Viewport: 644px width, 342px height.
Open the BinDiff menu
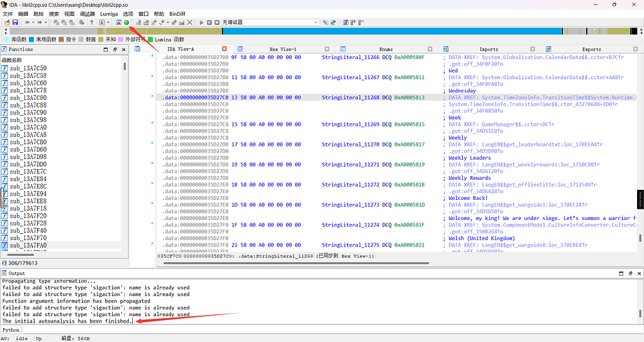click(x=177, y=14)
